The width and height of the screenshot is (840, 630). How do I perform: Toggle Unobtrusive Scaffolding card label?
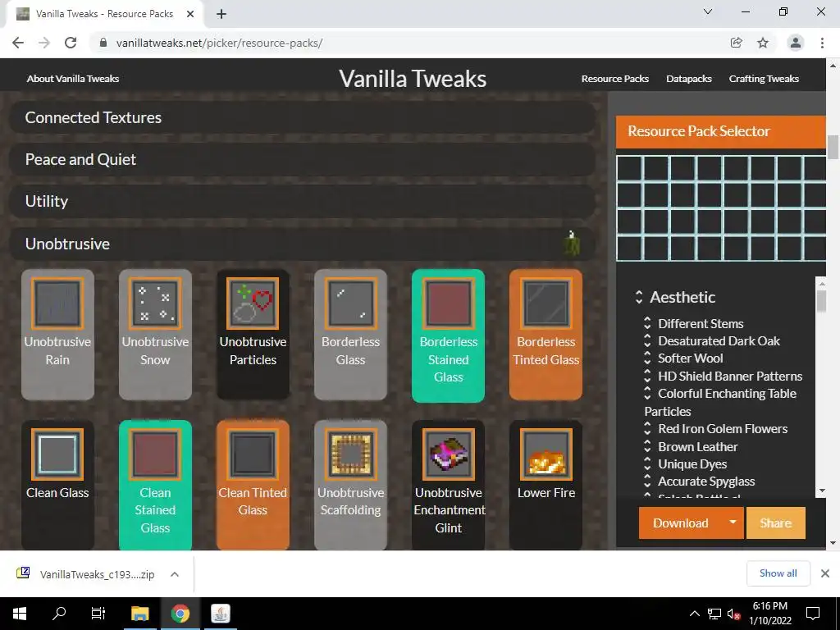click(x=350, y=501)
